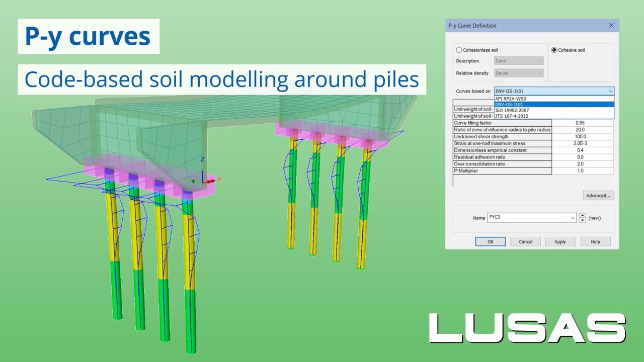
Task: Open the disabled Description Sand dropdown
Action: pos(519,61)
